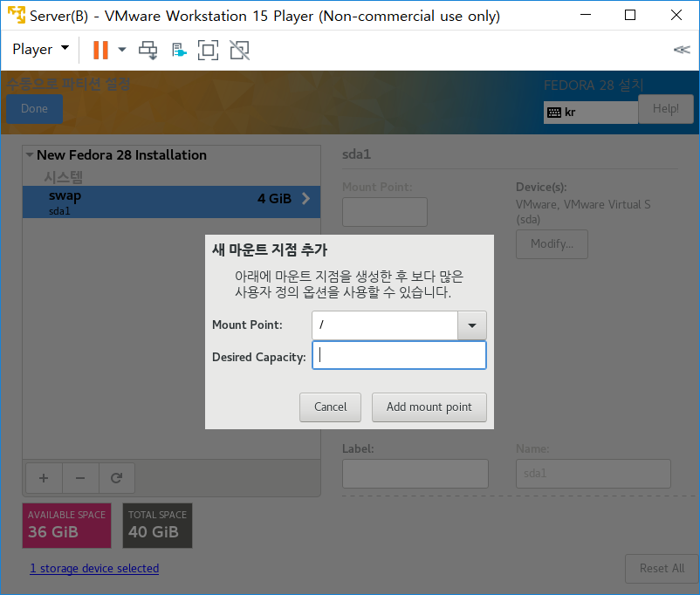Send Ctrl+Alt+Del to the guest
Viewport: 700px width, 595px height.
click(x=148, y=50)
